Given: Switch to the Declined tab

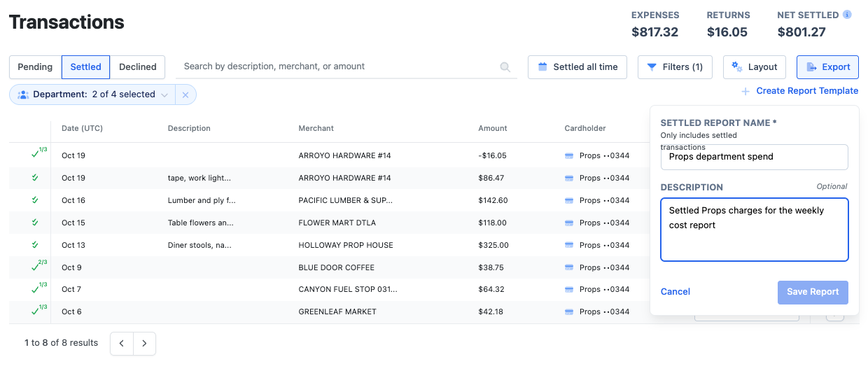Looking at the screenshot, I should pyautogui.click(x=138, y=67).
